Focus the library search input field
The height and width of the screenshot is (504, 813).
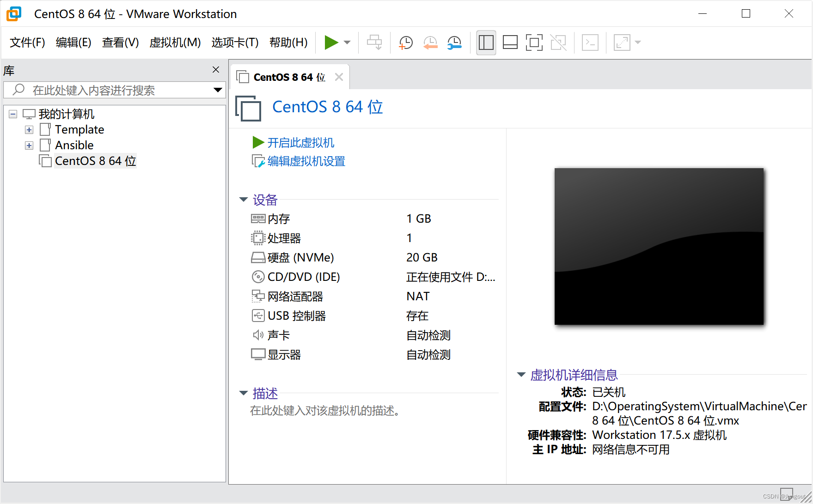coord(115,90)
